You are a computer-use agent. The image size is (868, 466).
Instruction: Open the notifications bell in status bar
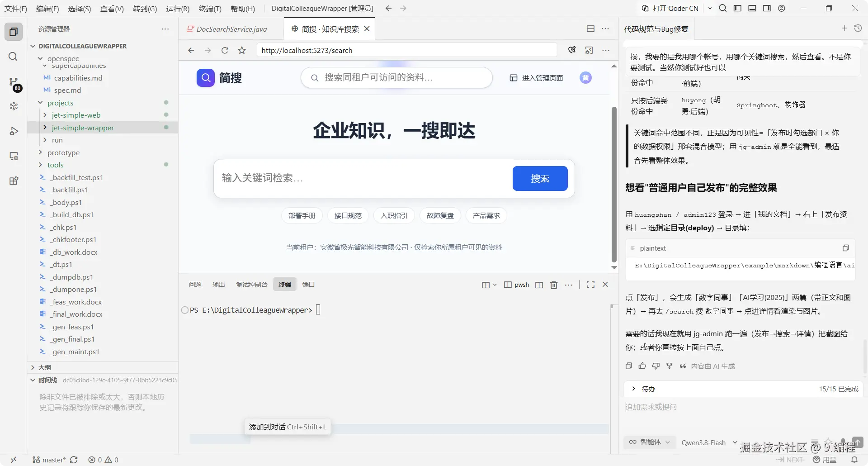pyautogui.click(x=854, y=460)
